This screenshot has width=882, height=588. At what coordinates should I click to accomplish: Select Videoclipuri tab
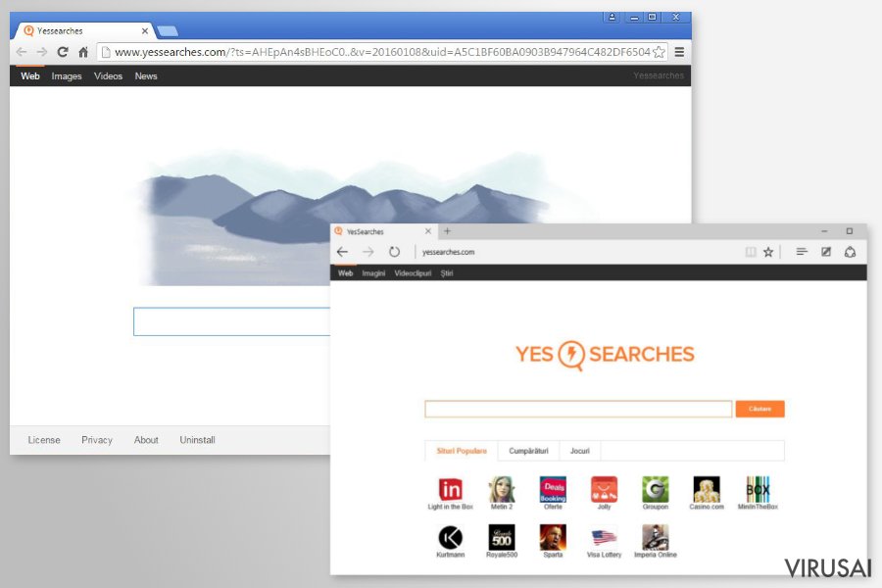click(413, 273)
